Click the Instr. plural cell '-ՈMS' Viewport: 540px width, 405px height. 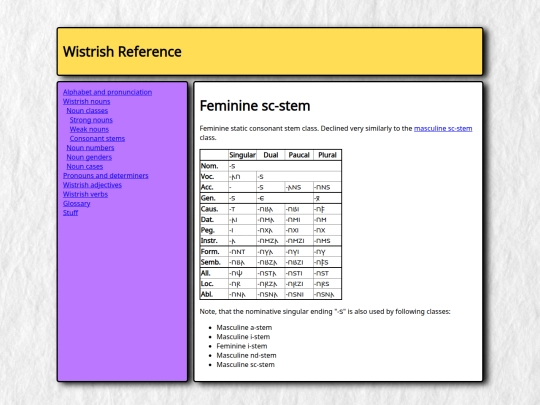tap(327, 240)
